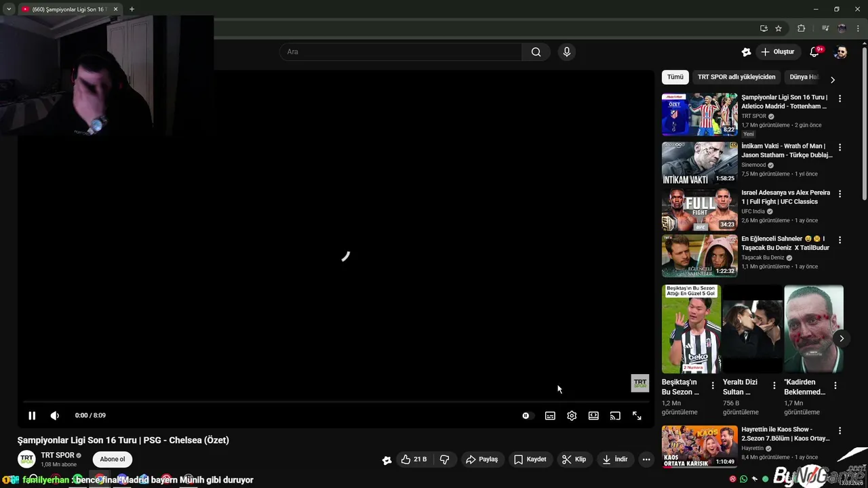Focus the Ara search field
The width and height of the screenshot is (868, 488).
click(x=400, y=52)
